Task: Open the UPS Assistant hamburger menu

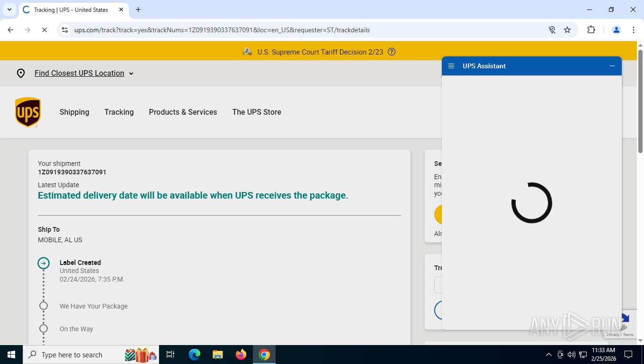Action: [451, 66]
